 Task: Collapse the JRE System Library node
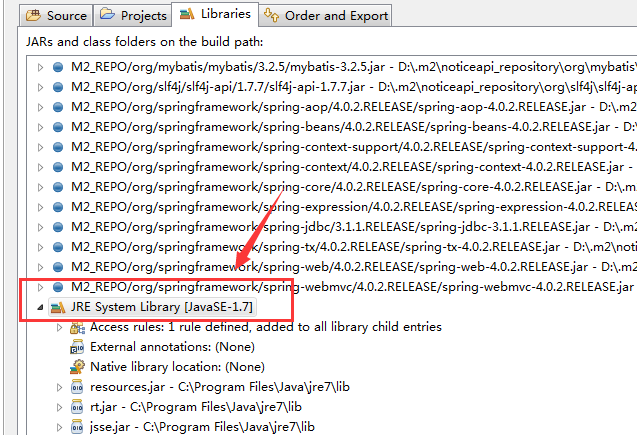pos(40,307)
